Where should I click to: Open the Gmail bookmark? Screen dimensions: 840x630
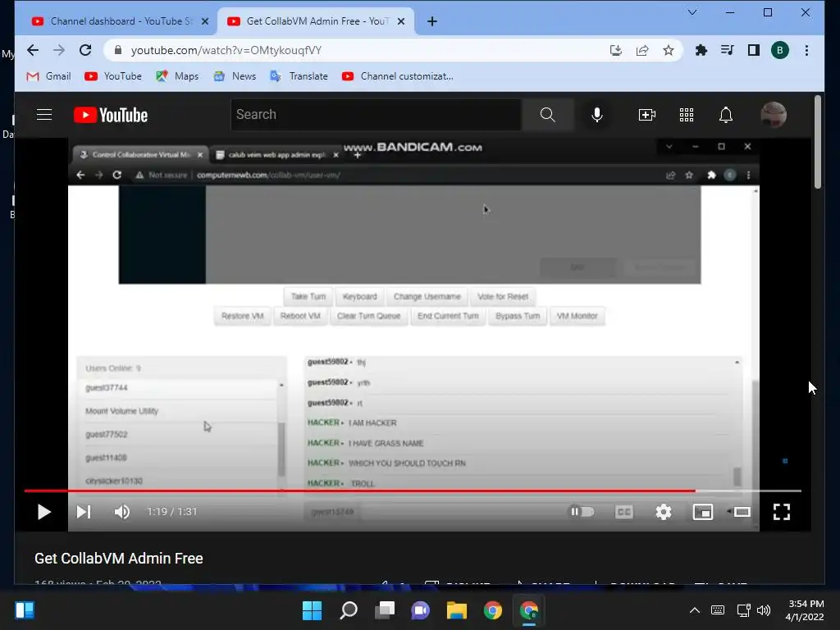(48, 76)
